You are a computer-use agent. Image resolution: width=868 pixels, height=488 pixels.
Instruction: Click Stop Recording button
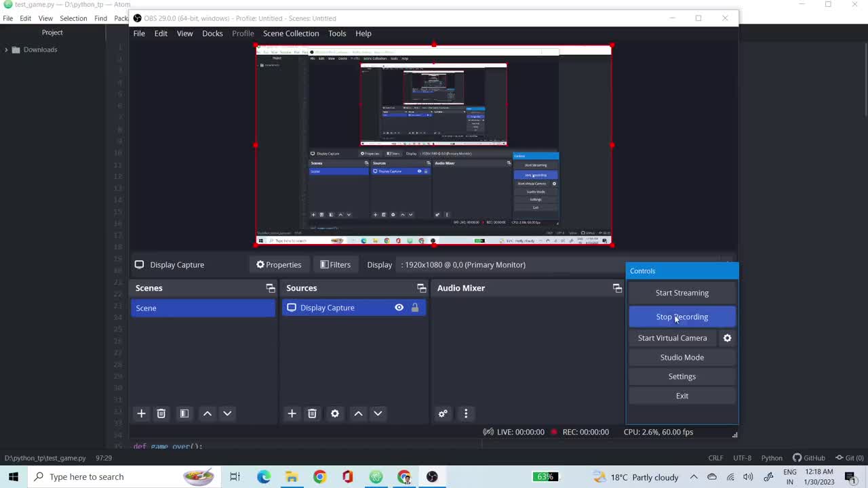[682, 317]
